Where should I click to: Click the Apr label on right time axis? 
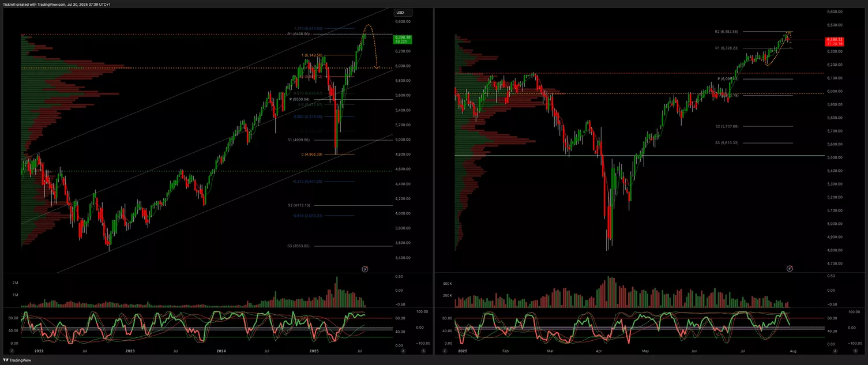598,351
